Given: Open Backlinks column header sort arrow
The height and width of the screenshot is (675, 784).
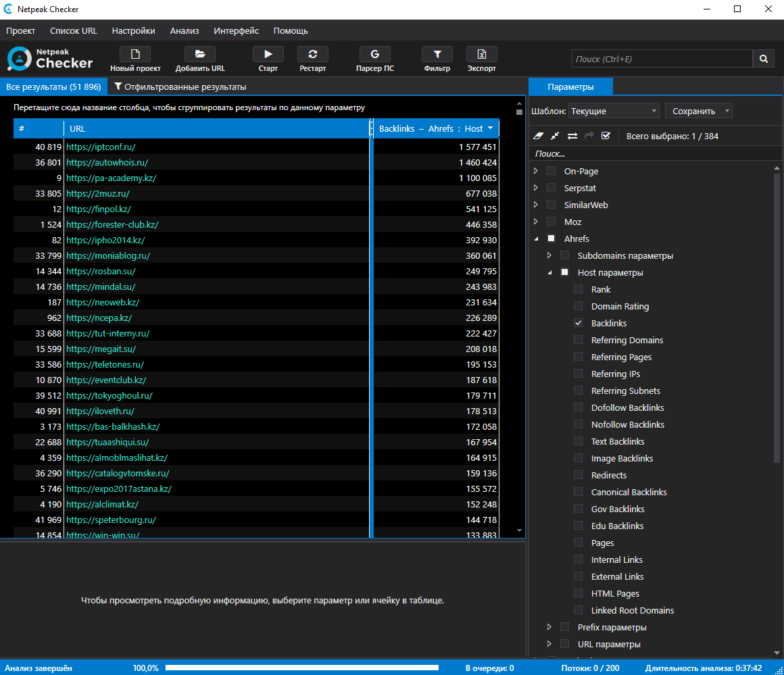Looking at the screenshot, I should point(491,128).
